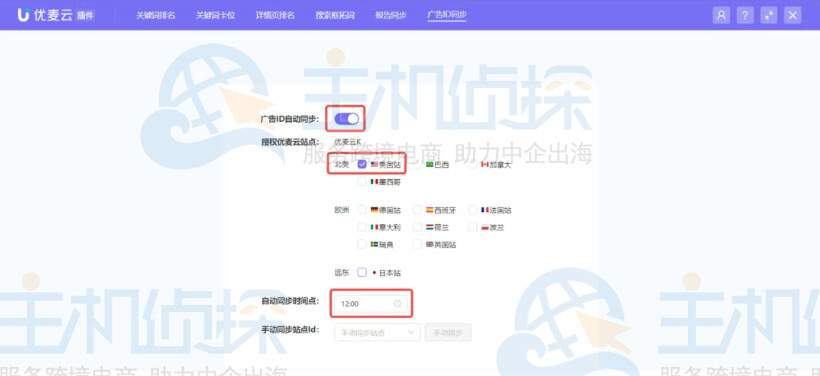This screenshot has width=820, height=376.
Task: Check the 意大利 site checkbox
Action: click(362, 227)
